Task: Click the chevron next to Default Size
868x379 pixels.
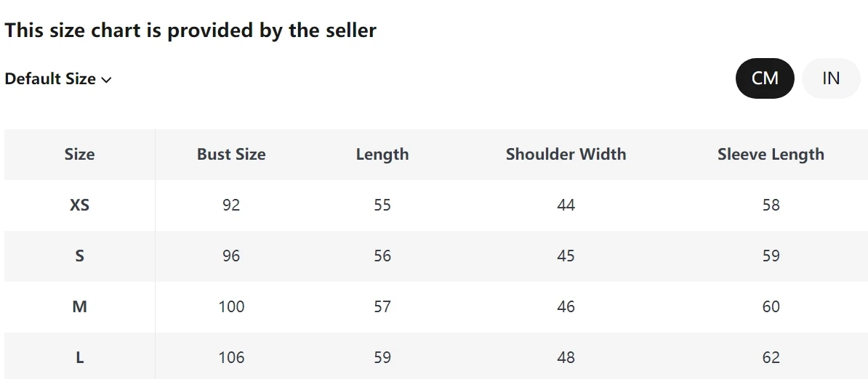Action: pyautogui.click(x=106, y=80)
